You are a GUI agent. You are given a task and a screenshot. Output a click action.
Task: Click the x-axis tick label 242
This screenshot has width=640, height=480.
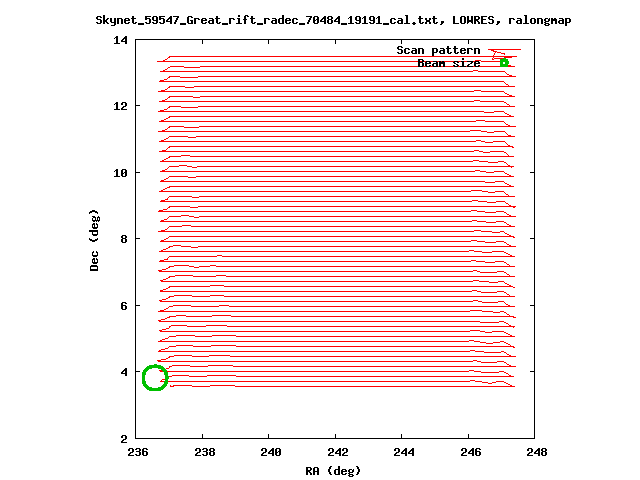(337, 452)
